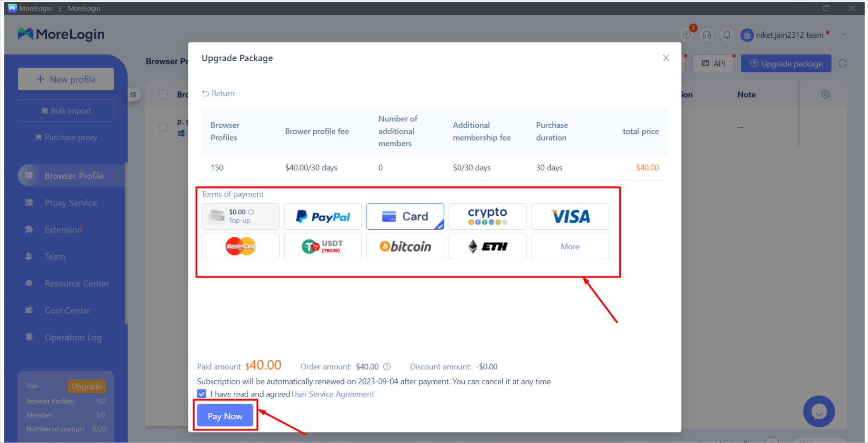Choose USDT TRC20 payment
The height and width of the screenshot is (443, 868).
(323, 246)
